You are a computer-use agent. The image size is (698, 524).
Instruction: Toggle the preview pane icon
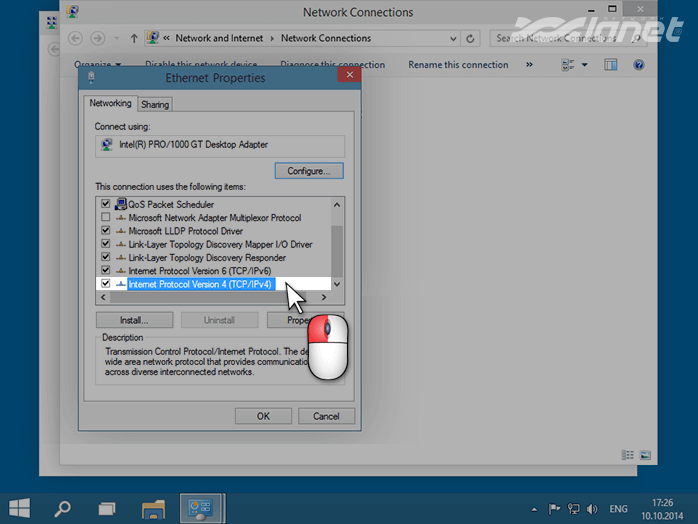tap(610, 65)
